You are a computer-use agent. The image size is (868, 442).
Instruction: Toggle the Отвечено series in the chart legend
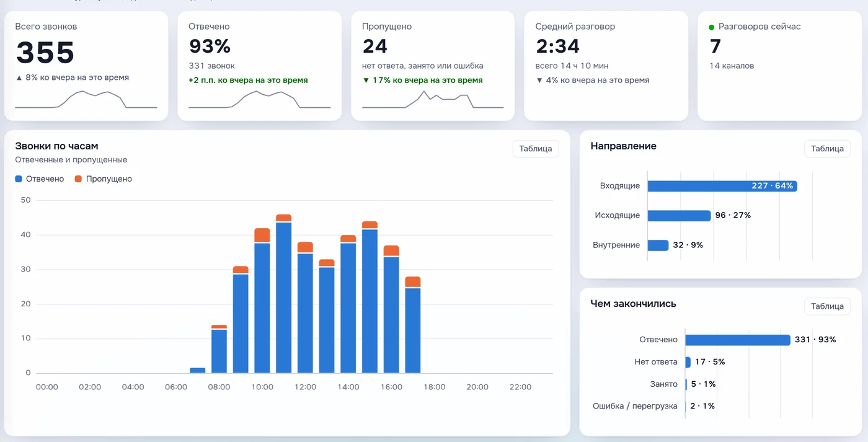coord(40,179)
